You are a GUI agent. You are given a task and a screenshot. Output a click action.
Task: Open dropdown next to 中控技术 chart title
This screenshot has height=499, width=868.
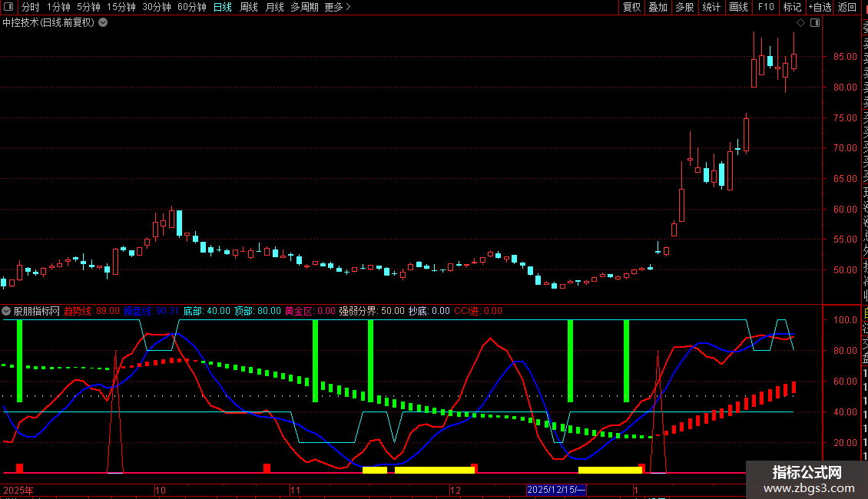click(x=103, y=23)
